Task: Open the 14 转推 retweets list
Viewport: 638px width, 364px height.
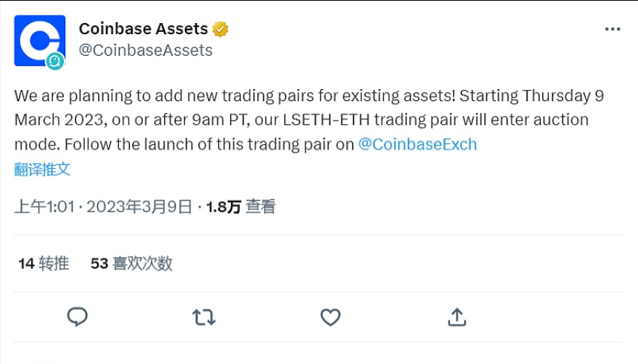Action: [43, 263]
